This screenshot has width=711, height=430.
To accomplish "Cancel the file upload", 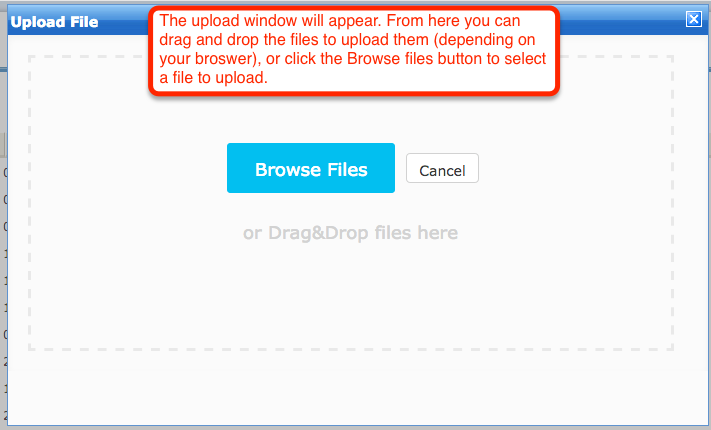I will [442, 168].
